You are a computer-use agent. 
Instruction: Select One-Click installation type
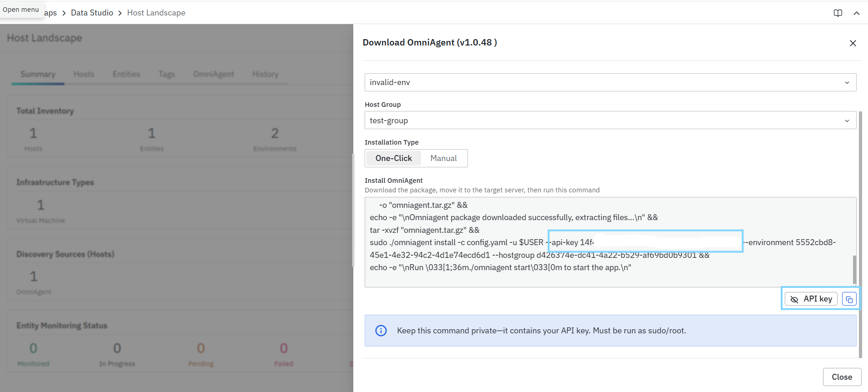coord(394,158)
